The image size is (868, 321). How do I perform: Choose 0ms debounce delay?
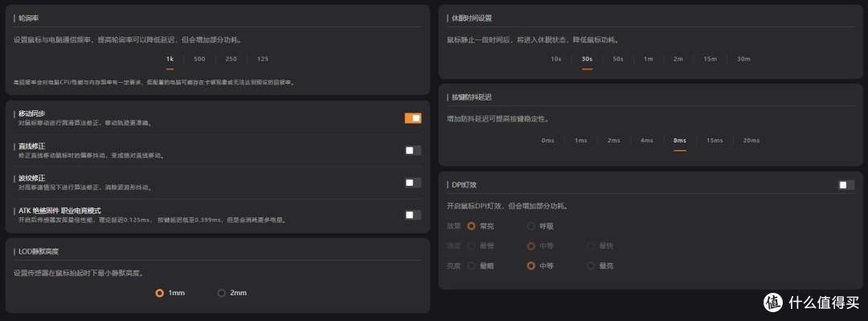pos(547,140)
